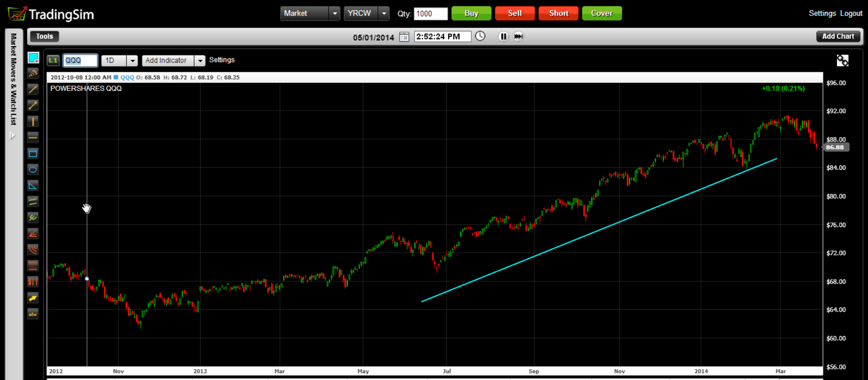
Task: Pick the vertical line drawing tool
Action: coord(33,121)
